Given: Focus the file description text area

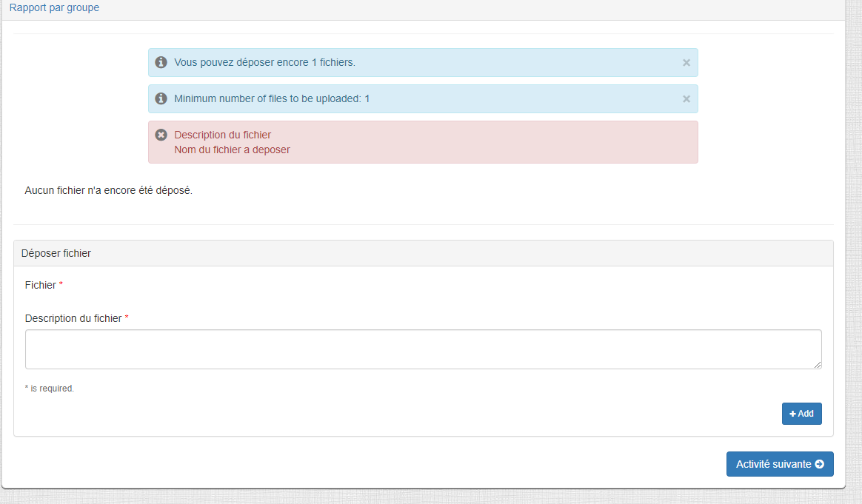Looking at the screenshot, I should pyautogui.click(x=424, y=349).
